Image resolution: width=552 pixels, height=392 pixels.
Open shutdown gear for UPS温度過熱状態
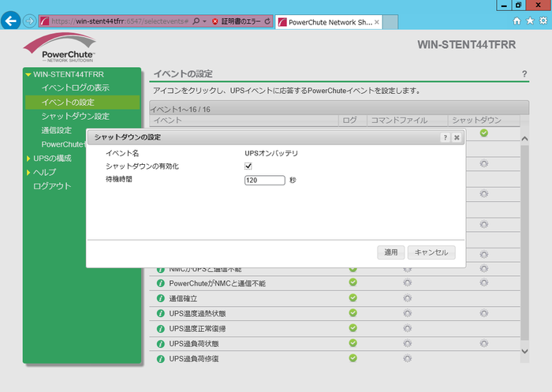(484, 313)
